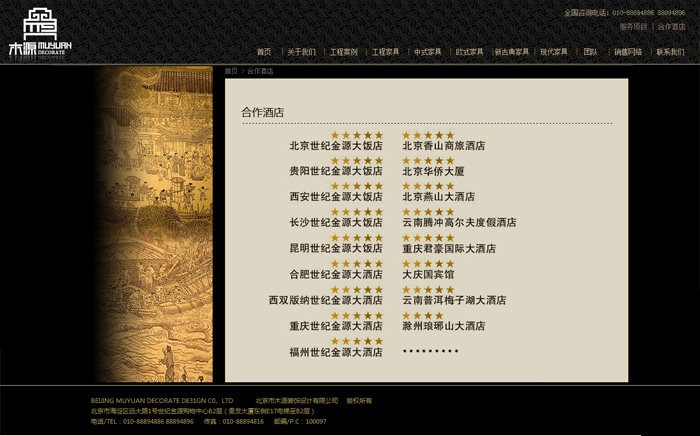The width and height of the screenshot is (700, 436).
Task: Click star rating above 北京世纪金源大饭店
Action: pos(357,135)
